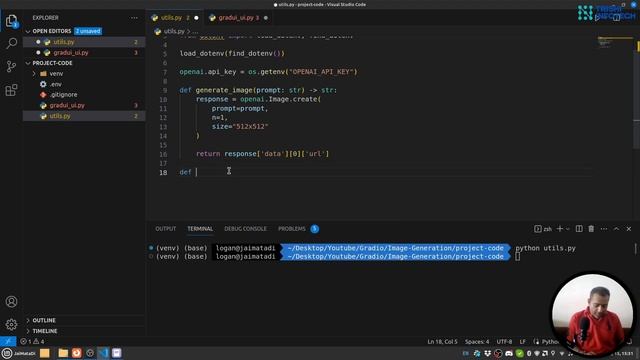
Task: Open the last purple app icon in taskbar
Action: coord(116,353)
